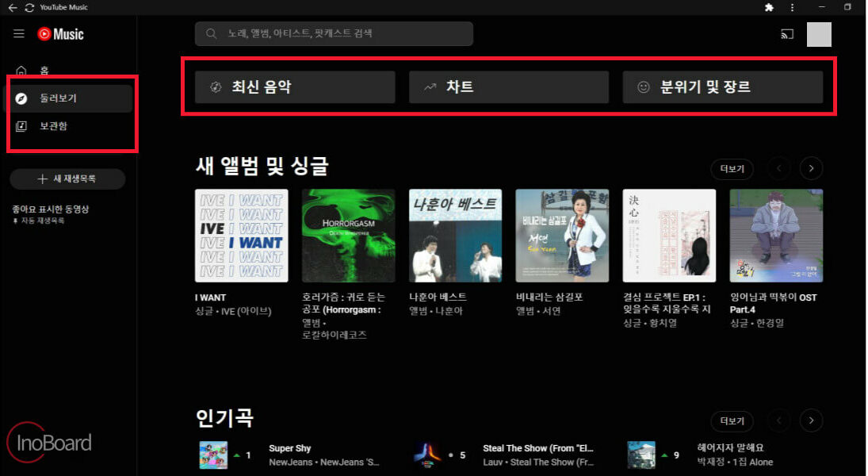Play Super Shy from its thumbnail
The width and height of the screenshot is (868, 476).
tap(213, 455)
